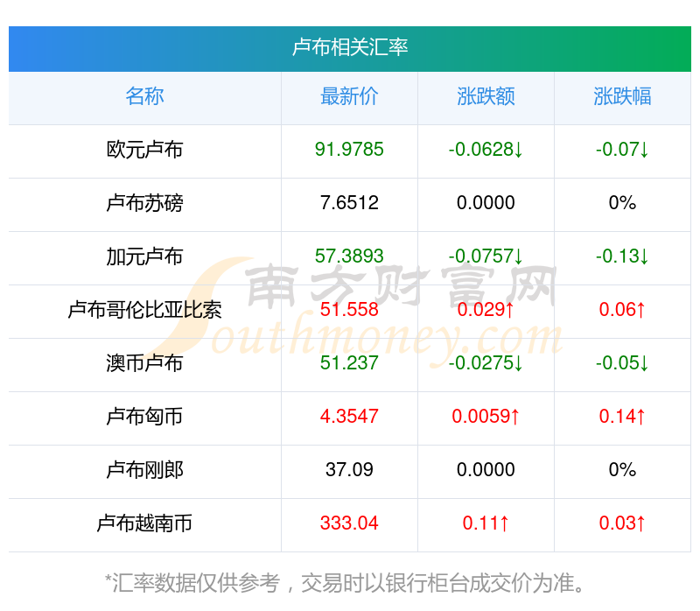The image size is (700, 611).
Task: Select the 欧元卢布 row name
Action: coord(144,150)
